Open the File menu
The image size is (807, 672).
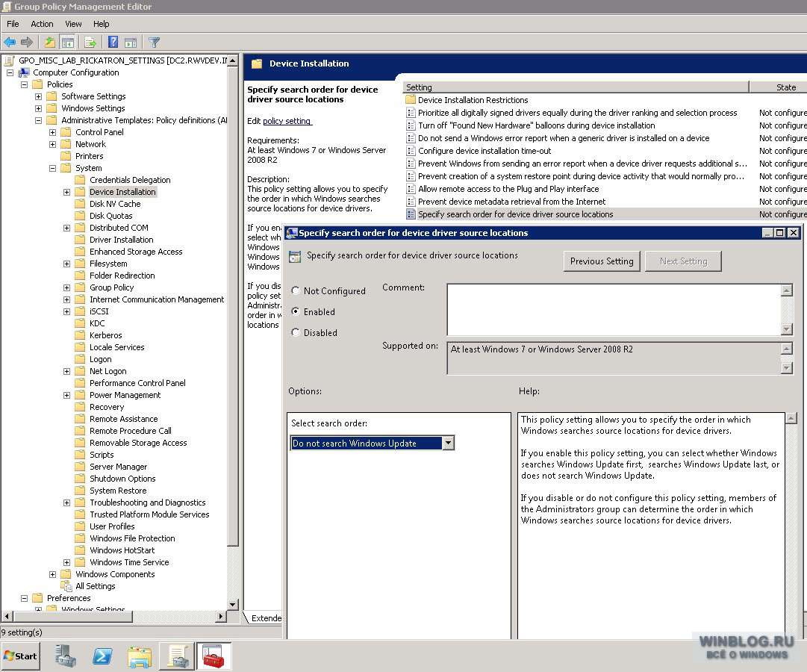click(x=13, y=24)
